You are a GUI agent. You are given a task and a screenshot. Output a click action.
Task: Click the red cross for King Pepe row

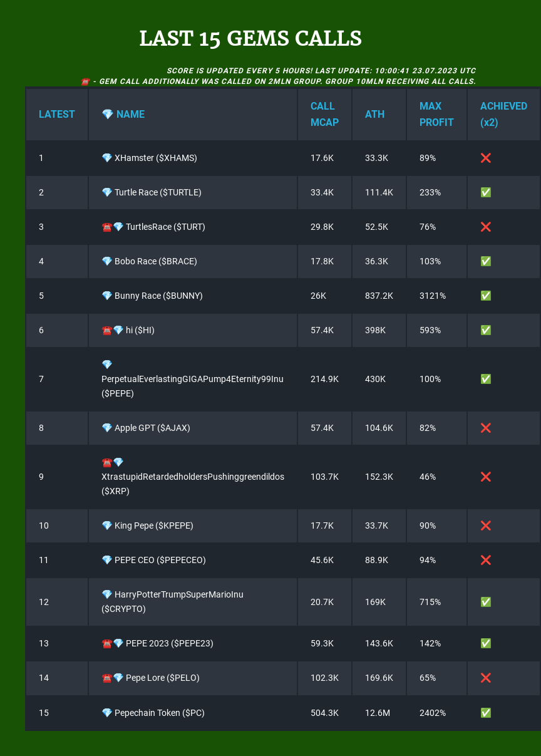click(485, 526)
